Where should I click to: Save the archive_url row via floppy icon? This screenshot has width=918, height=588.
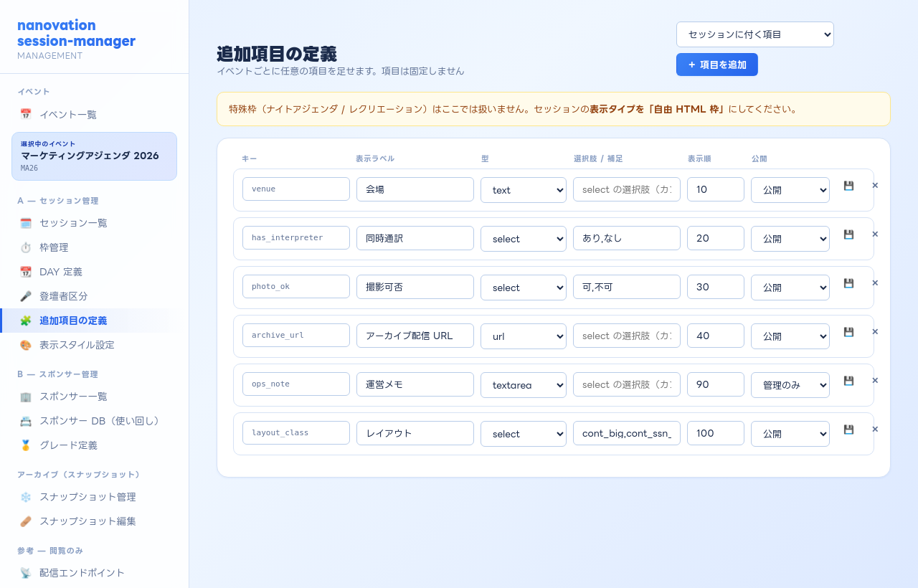[x=848, y=332]
